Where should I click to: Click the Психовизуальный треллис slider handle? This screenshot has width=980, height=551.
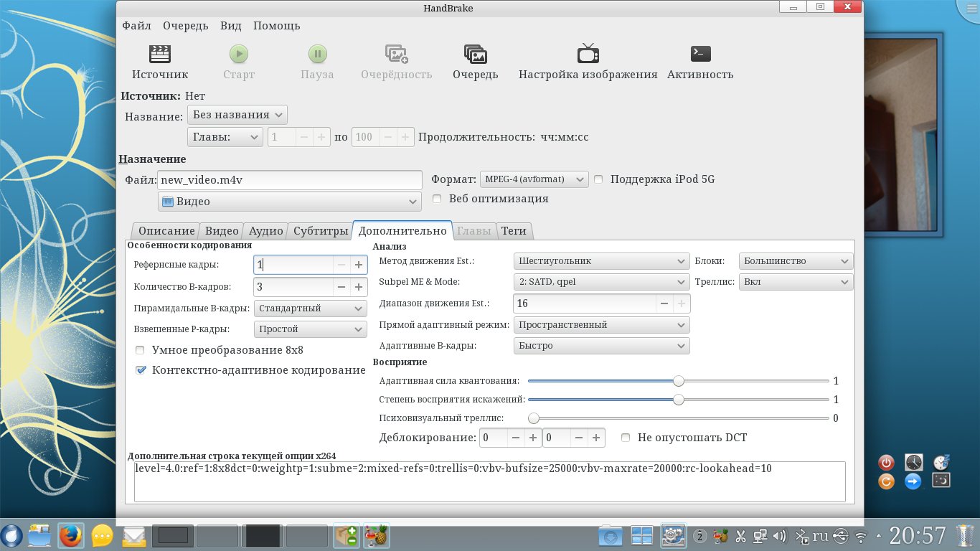534,418
